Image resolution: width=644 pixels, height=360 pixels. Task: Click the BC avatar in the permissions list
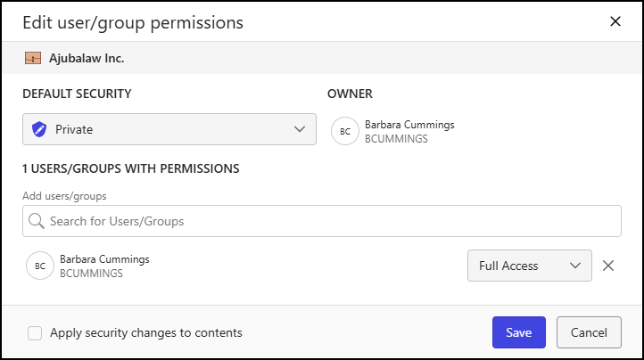pos(39,266)
